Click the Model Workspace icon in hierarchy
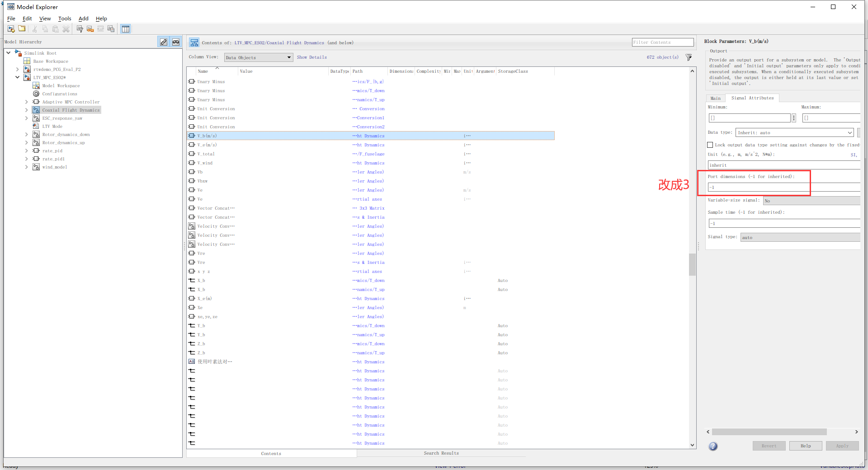The width and height of the screenshot is (868, 470). [36, 86]
